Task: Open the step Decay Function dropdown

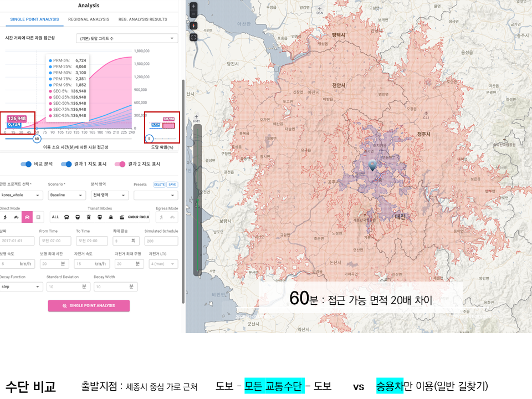Action: point(21,287)
